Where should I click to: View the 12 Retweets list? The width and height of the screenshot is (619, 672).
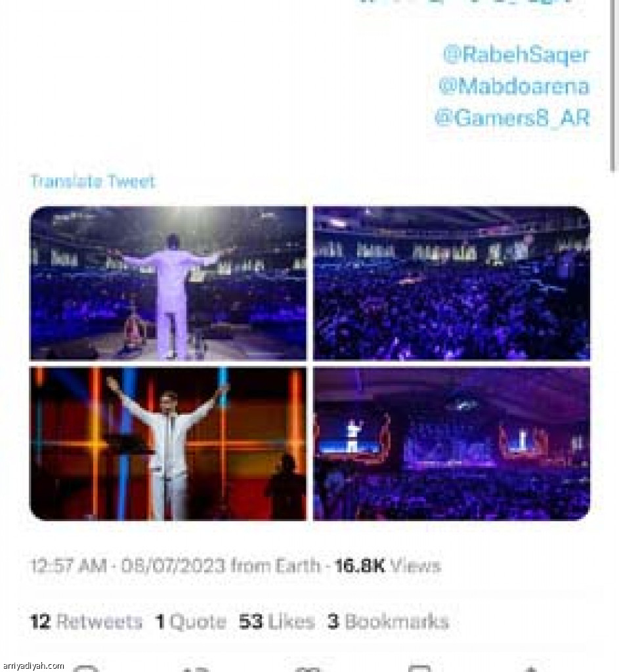click(86, 621)
